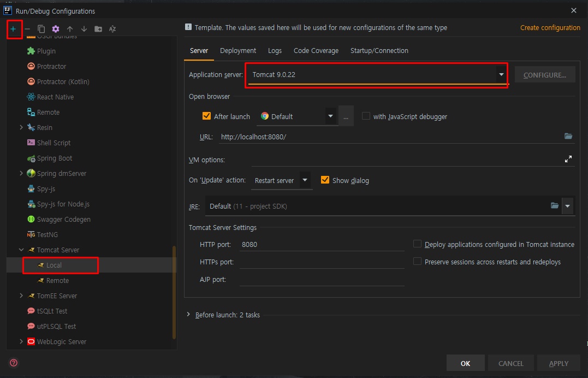Click the Plugin puzzle icon
The image size is (588, 378).
click(31, 51)
